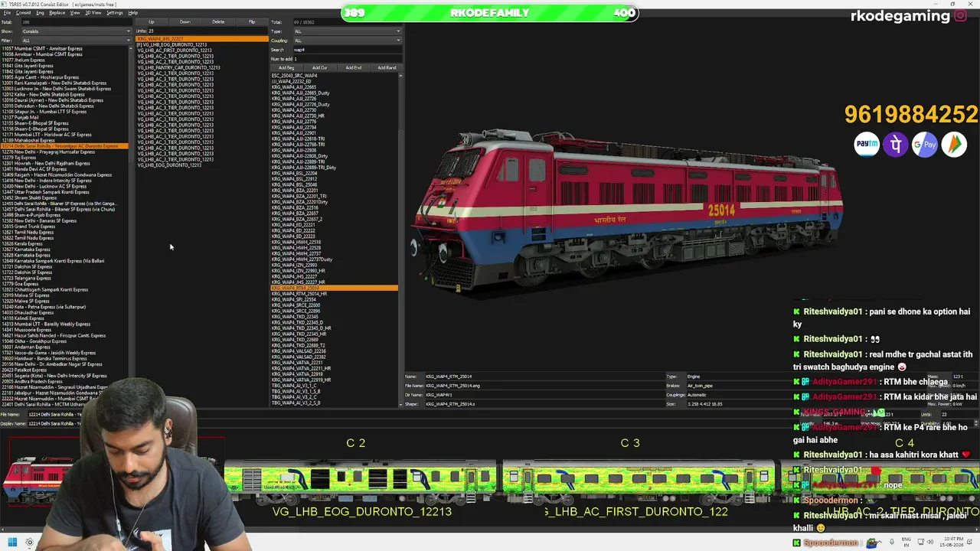Click the Add Rand button
The image size is (980, 551).
tap(387, 68)
